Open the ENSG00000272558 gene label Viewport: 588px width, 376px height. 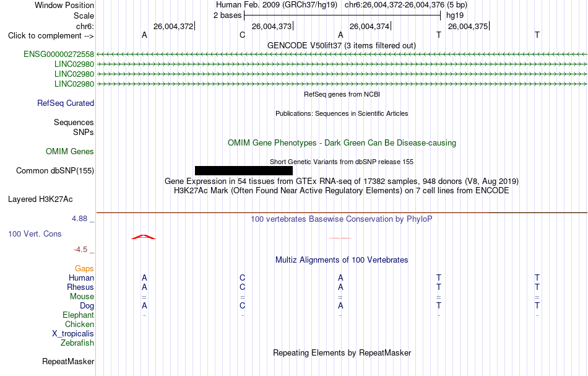(59, 54)
